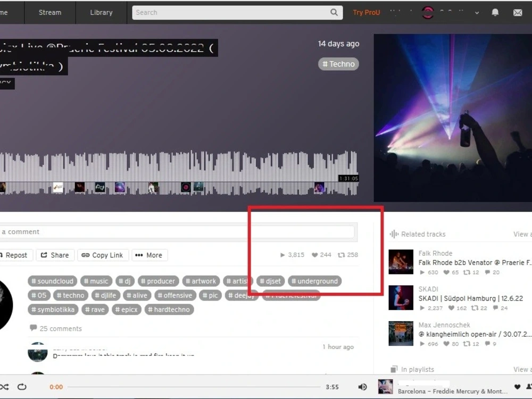Mute the player volume speaker

pos(362,387)
